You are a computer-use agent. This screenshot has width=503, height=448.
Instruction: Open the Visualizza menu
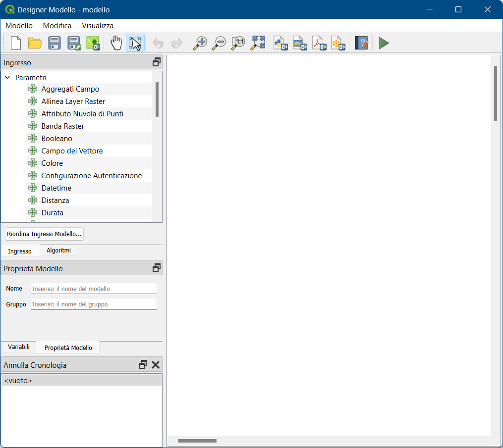[98, 26]
